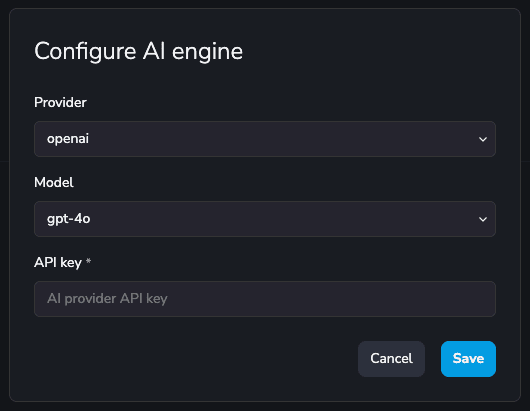
Task: Click the middle of the Model combo box
Action: point(265,219)
